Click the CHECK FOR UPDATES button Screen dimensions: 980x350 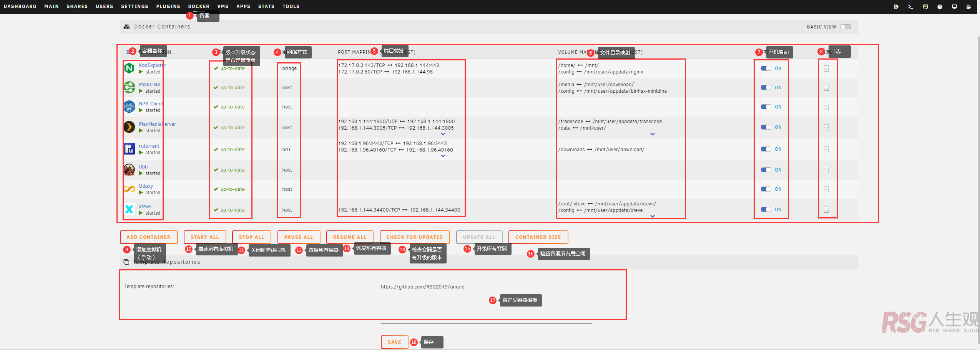pyautogui.click(x=414, y=237)
